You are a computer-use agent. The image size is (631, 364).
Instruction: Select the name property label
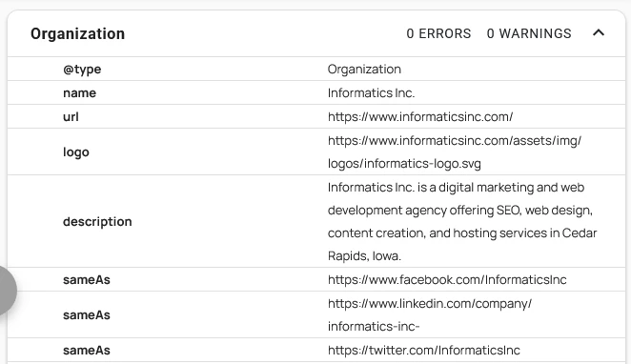[x=80, y=93]
